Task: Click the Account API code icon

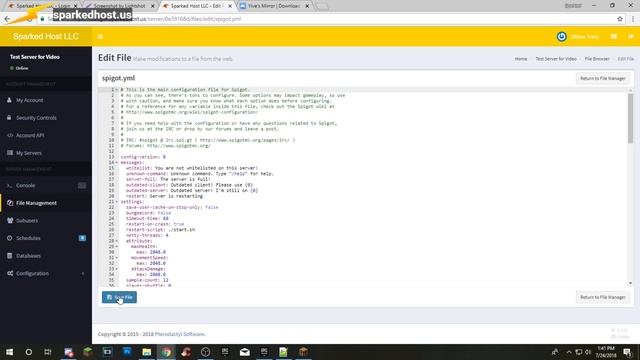Action: (x=10, y=135)
